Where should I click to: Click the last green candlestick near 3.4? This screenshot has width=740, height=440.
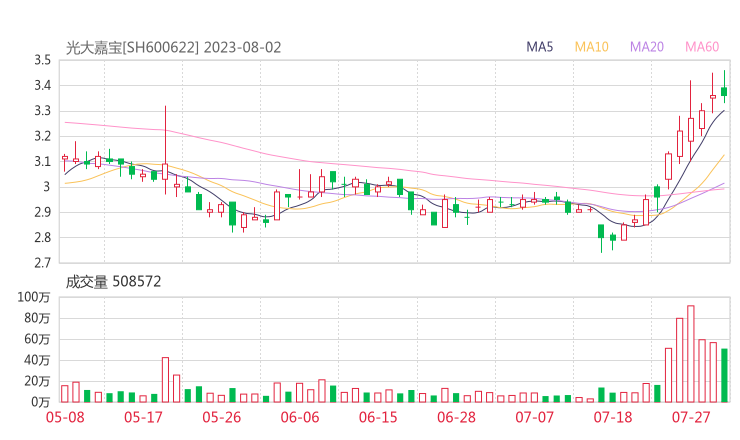[x=724, y=87]
